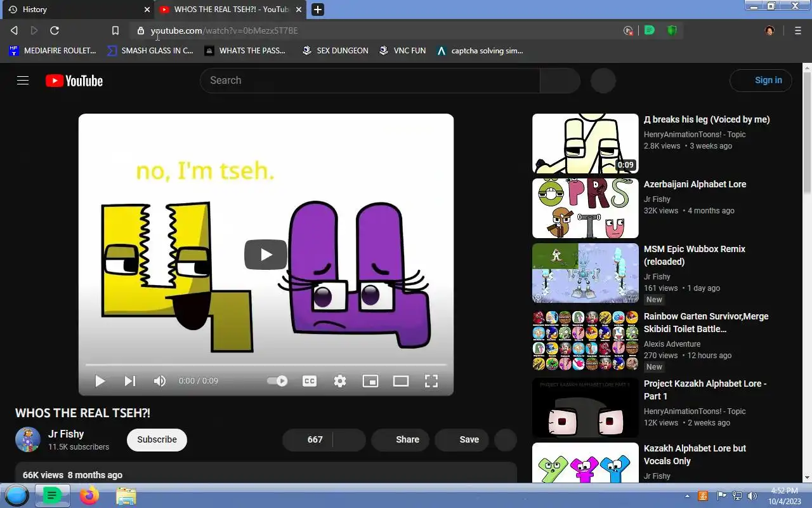Skip to the next video

click(x=129, y=381)
